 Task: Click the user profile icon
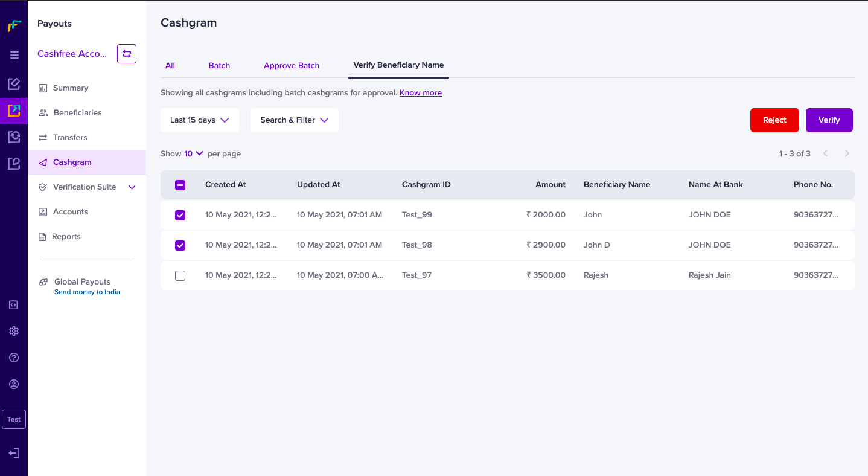pos(14,384)
